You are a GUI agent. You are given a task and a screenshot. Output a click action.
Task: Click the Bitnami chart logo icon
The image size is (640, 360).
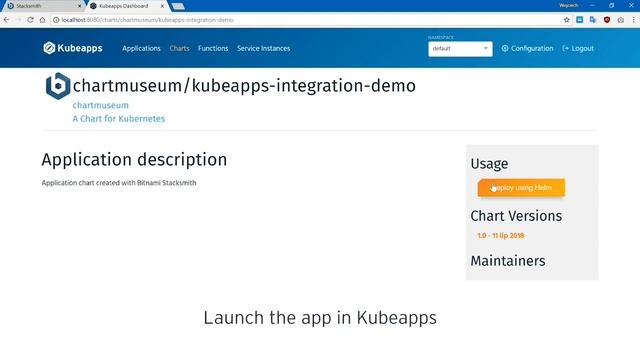(58, 86)
